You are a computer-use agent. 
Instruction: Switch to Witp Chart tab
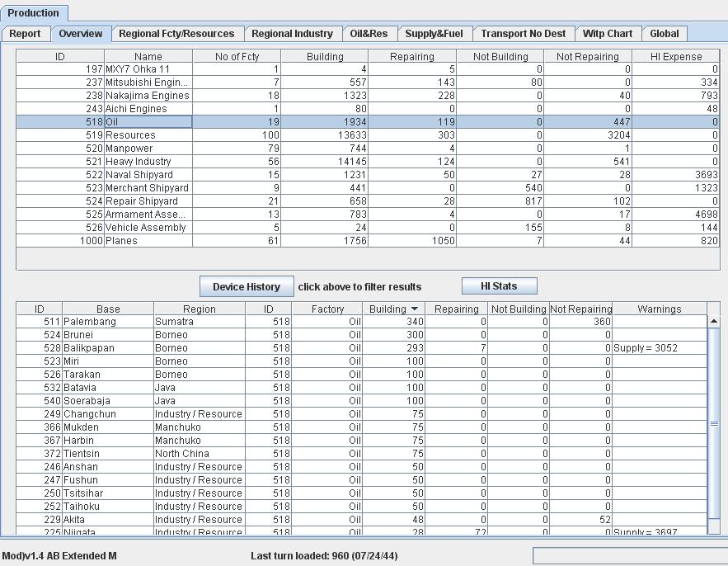click(x=608, y=34)
